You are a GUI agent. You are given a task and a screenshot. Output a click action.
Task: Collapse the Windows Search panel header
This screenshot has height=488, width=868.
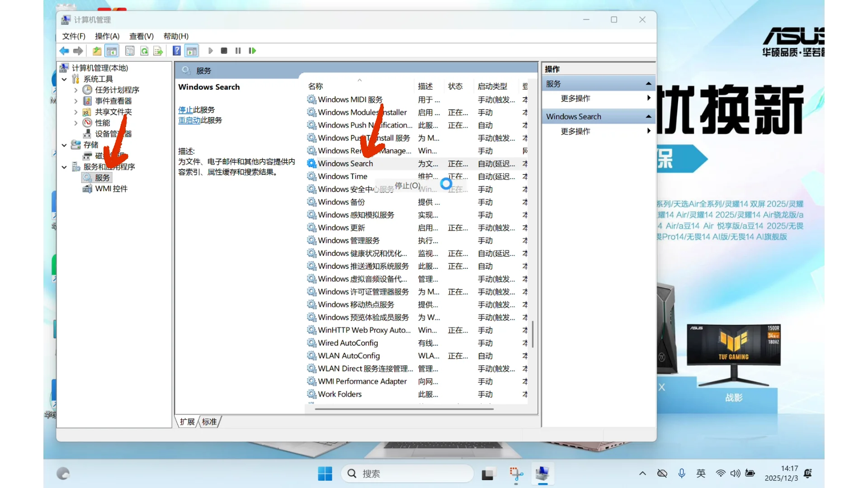[x=648, y=116]
